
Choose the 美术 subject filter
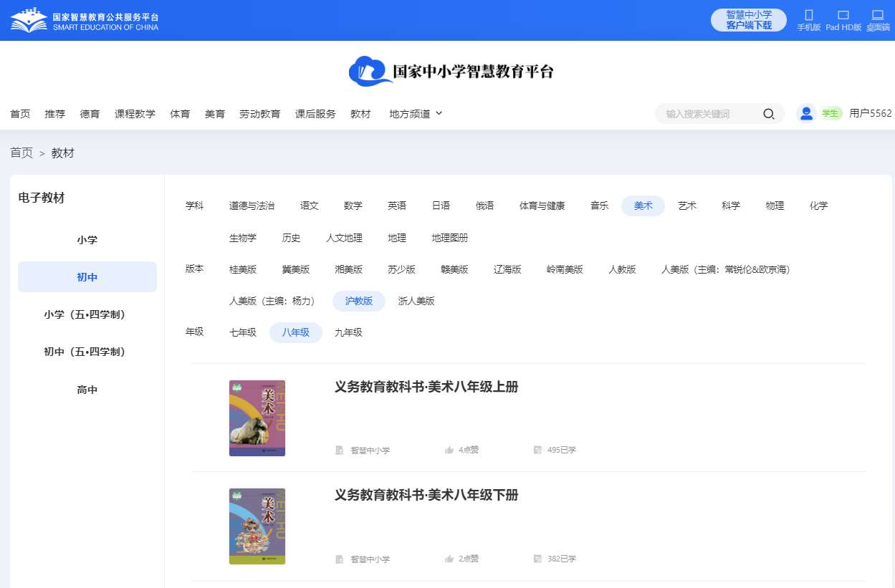pos(643,206)
